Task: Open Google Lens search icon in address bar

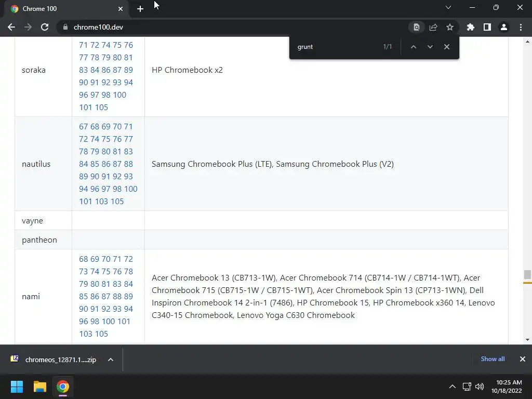Action: coord(416,27)
